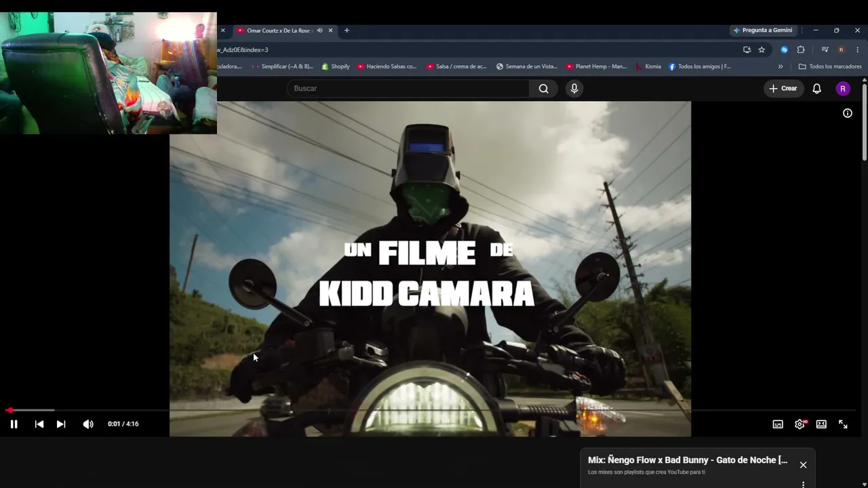Image resolution: width=868 pixels, height=488 pixels.
Task: Click the video time display 0:01 / 4:16
Action: (123, 424)
